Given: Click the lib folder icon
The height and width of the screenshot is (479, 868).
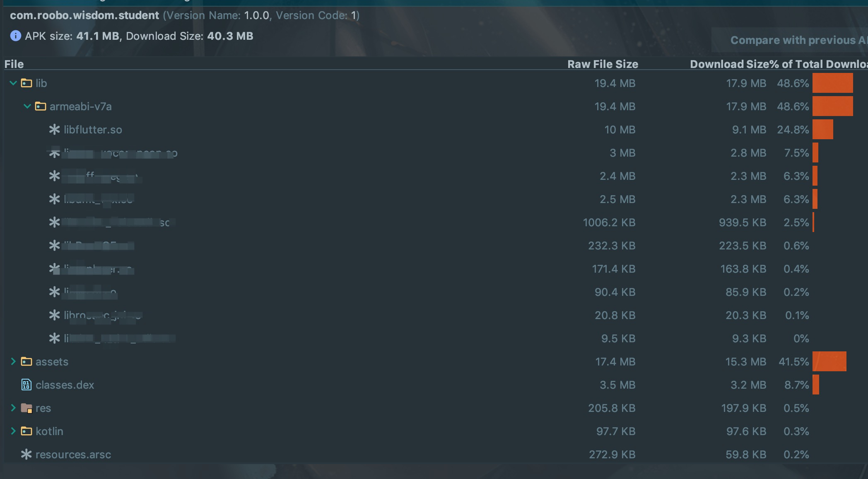Looking at the screenshot, I should point(27,83).
